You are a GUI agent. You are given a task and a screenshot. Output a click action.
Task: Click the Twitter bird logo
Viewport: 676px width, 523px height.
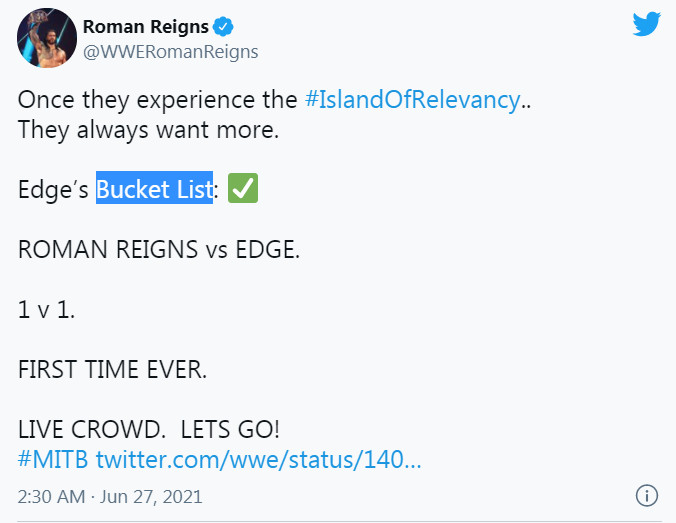[646, 24]
